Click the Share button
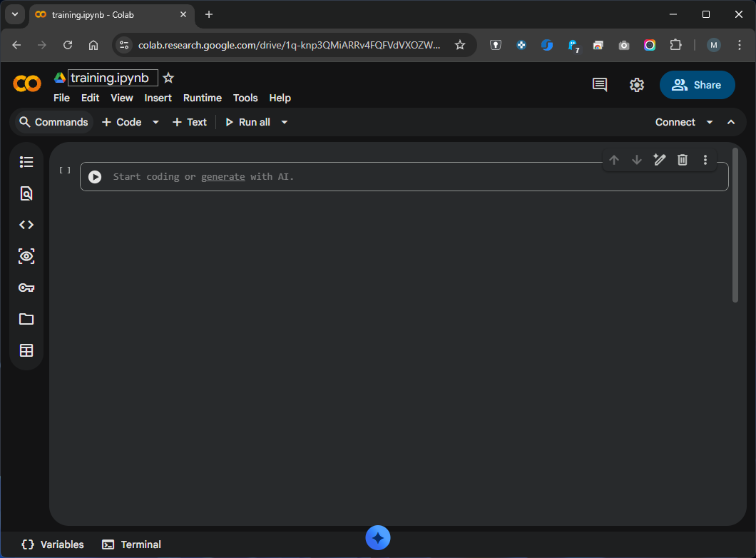Image resolution: width=756 pixels, height=558 pixels. pos(697,85)
